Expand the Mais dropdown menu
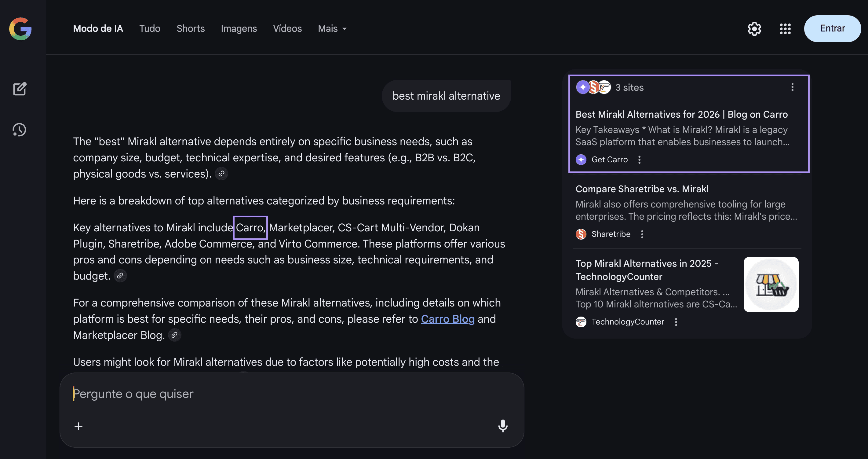 (332, 29)
